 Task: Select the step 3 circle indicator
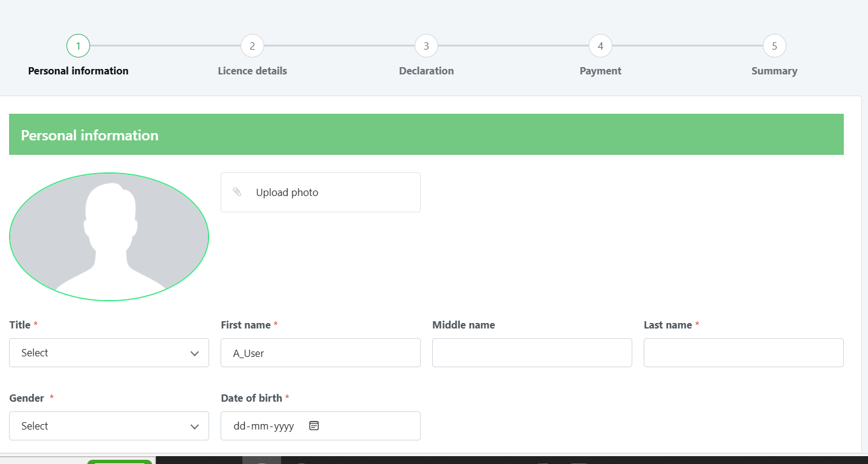point(426,46)
